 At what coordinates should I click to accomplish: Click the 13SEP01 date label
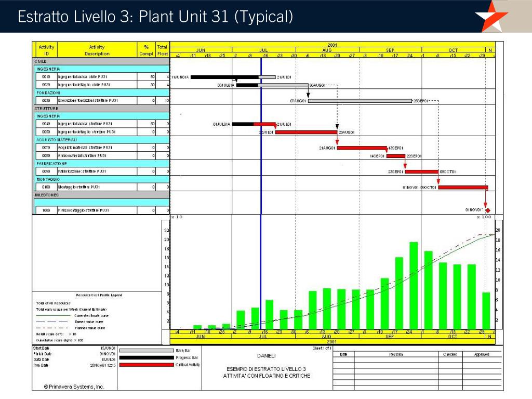(395, 148)
